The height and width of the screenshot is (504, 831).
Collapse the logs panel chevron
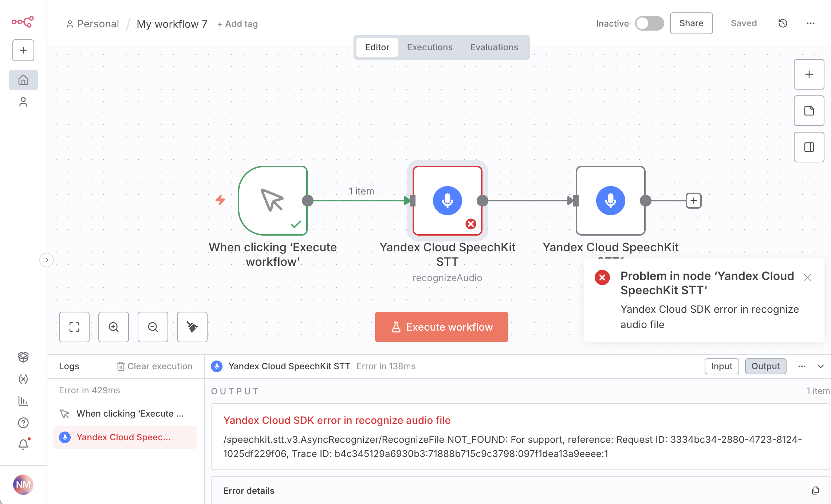tap(821, 366)
